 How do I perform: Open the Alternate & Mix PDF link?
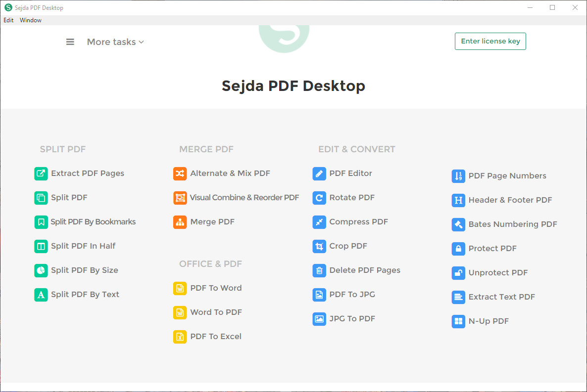click(x=230, y=174)
